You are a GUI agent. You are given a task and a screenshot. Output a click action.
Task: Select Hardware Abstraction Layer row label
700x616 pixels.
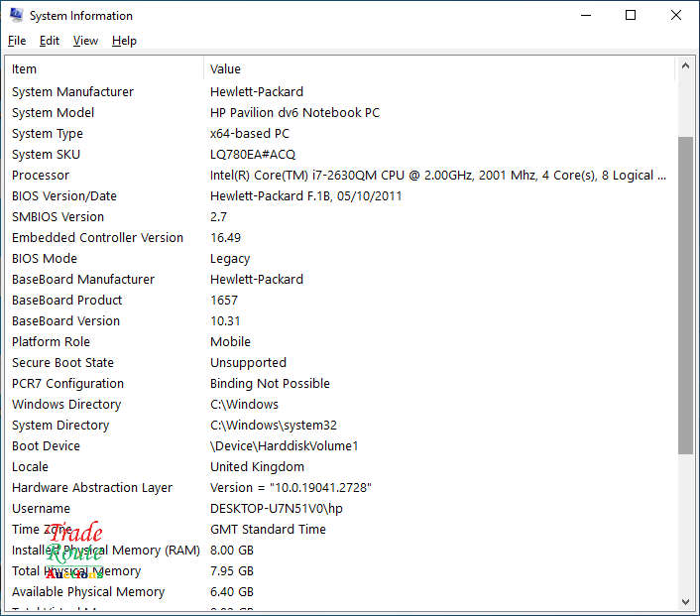(x=92, y=488)
